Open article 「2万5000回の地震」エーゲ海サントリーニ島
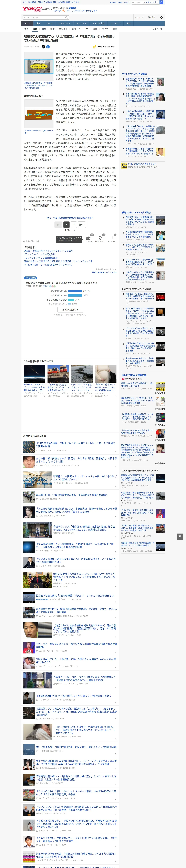The image size is (186, 868). coord(76,445)
